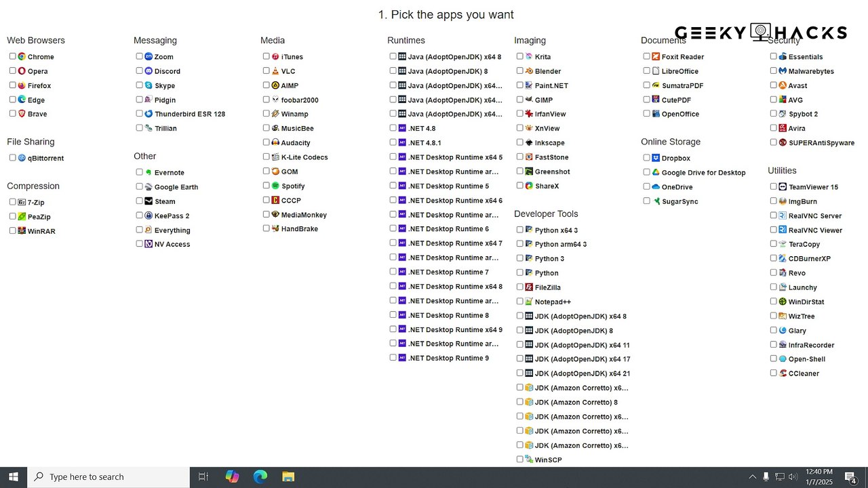Open the taskbar clock and date
This screenshot has height=488, width=868.
(x=818, y=477)
